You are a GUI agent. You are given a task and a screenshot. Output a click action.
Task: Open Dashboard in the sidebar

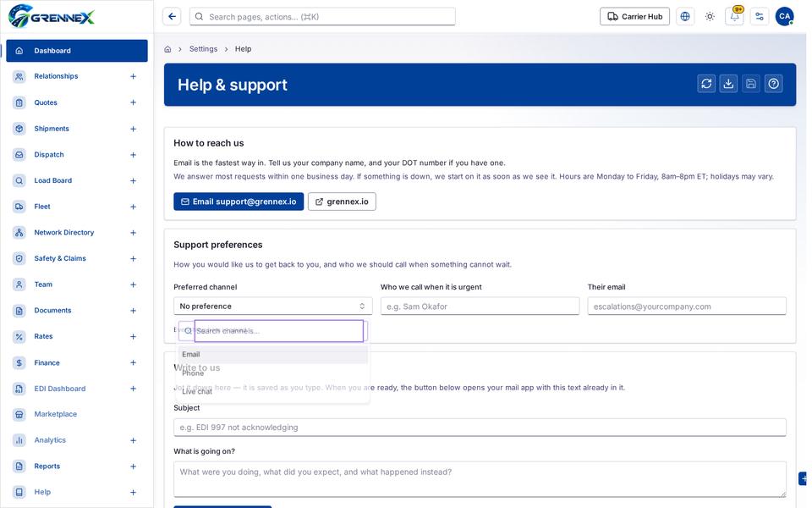pyautogui.click(x=77, y=51)
